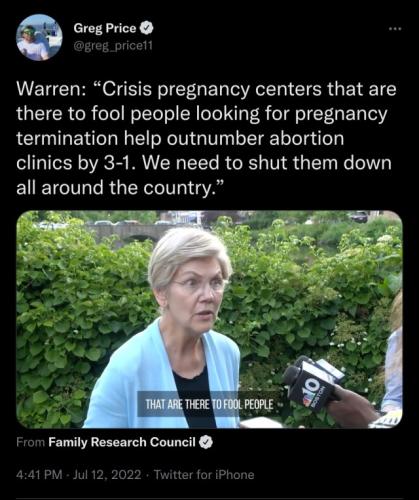Open the 4:41 PM timestamp

click(x=39, y=474)
